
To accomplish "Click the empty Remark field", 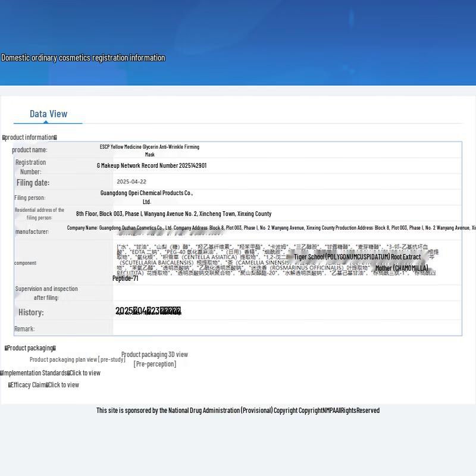I will click(x=286, y=328).
